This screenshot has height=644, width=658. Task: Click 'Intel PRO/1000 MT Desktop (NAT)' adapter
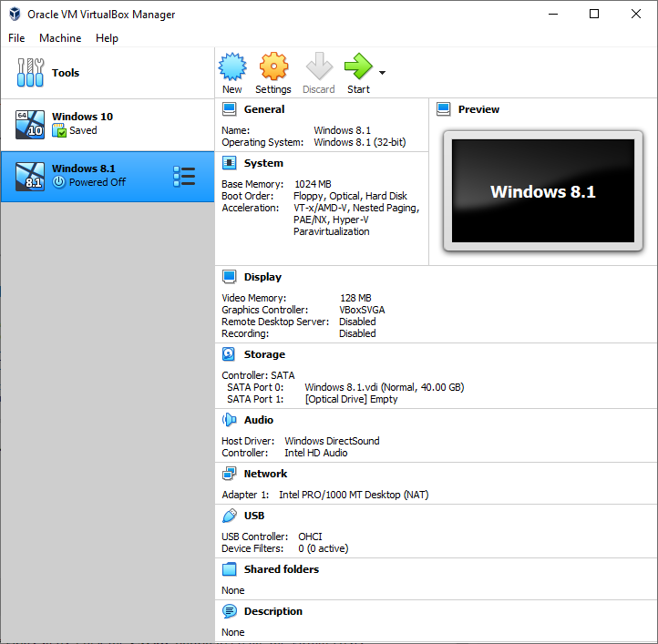click(x=354, y=495)
